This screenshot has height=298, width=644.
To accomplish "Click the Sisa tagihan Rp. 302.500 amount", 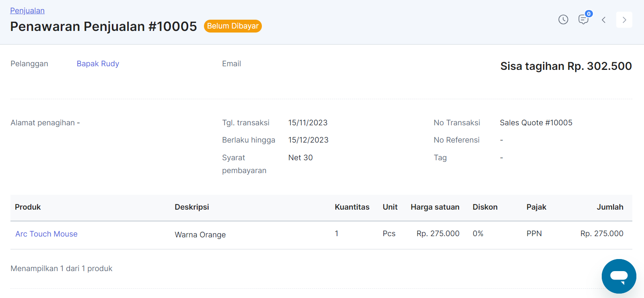I will click(566, 66).
